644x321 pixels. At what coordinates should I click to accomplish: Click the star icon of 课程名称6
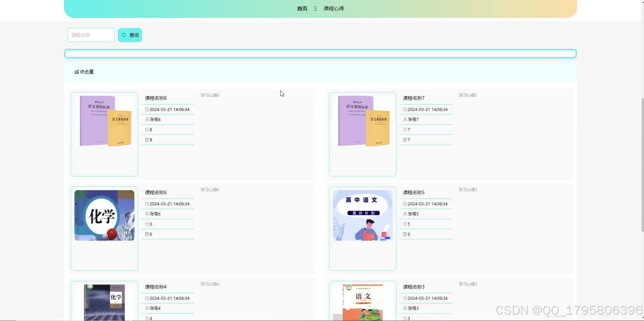pos(147,224)
